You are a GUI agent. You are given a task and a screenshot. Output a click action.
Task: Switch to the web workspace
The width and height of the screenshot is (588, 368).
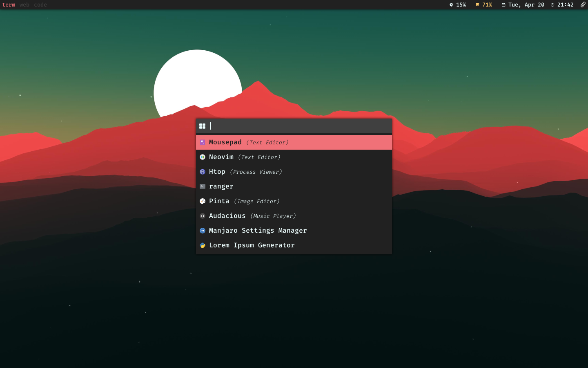pos(24,5)
